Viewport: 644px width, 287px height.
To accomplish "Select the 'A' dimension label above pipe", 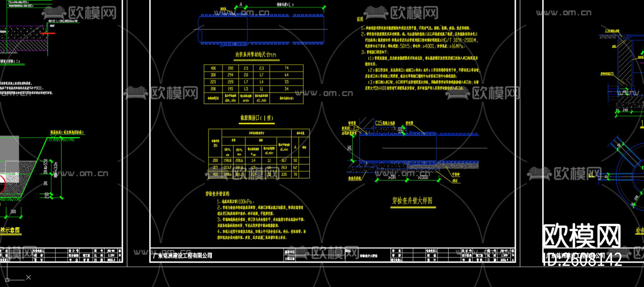I will click(241, 5).
